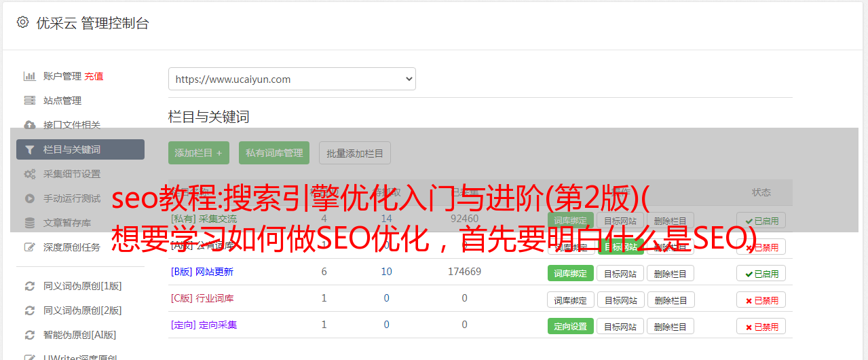Screen dimensions: 868x360
Task: Click 目标网站 for 采集交流 row
Action: pyautogui.click(x=621, y=220)
